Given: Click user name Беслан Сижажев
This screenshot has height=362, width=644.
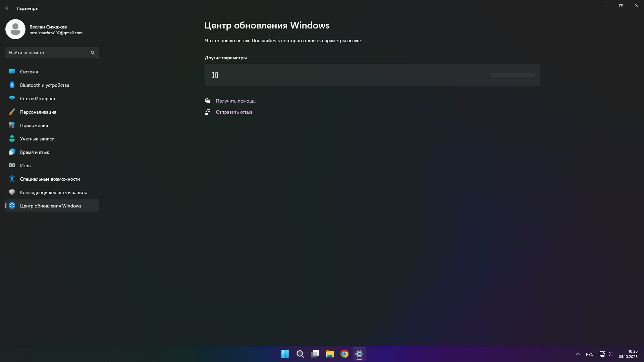Looking at the screenshot, I should 48,27.
